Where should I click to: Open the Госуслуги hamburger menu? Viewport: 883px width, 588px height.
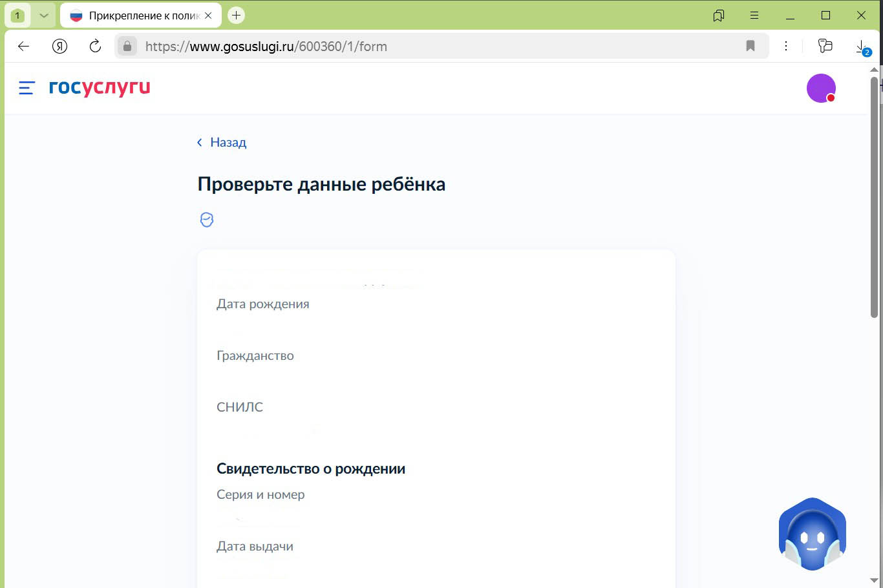tap(25, 88)
